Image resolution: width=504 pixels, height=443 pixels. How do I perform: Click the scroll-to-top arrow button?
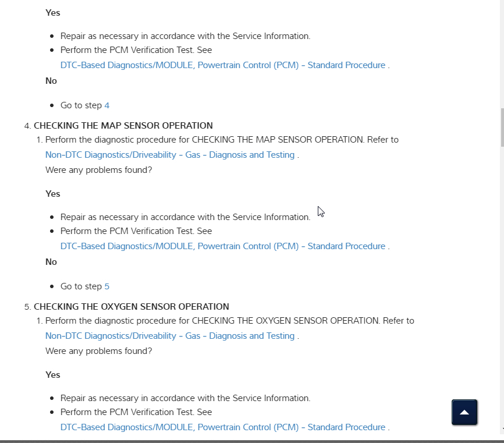(464, 412)
